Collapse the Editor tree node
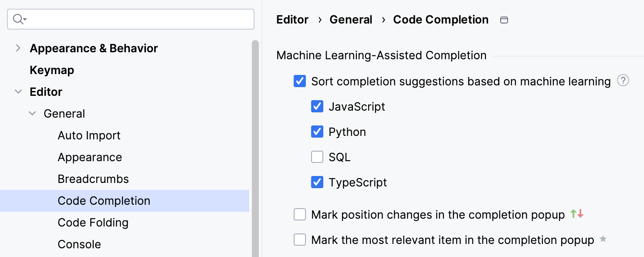 (x=18, y=92)
